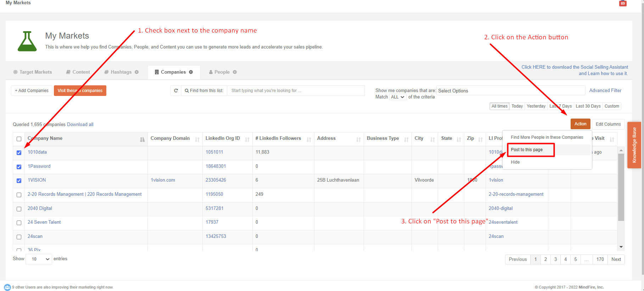Click the Edit Columns button
Image resolution: width=644 pixels, height=291 pixels.
click(x=608, y=124)
